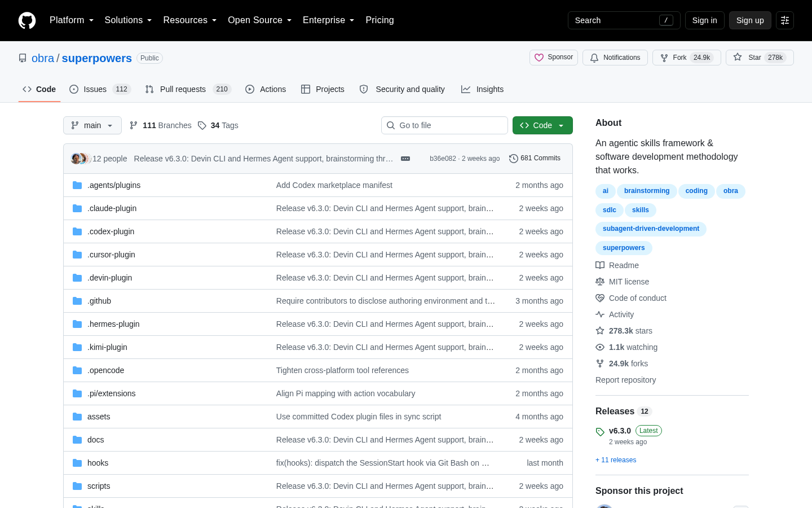Image resolution: width=812 pixels, height=508 pixels.
Task: Select the brainstorming topic tag
Action: click(x=647, y=191)
